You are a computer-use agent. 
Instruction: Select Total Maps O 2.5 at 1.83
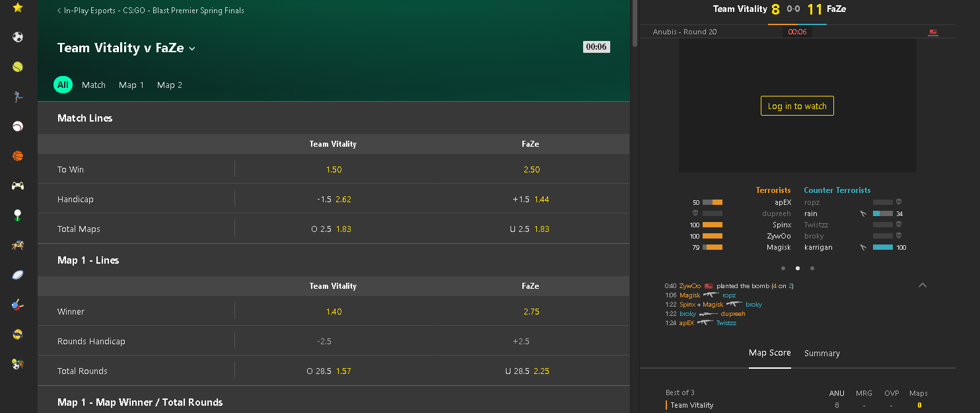pos(333,229)
